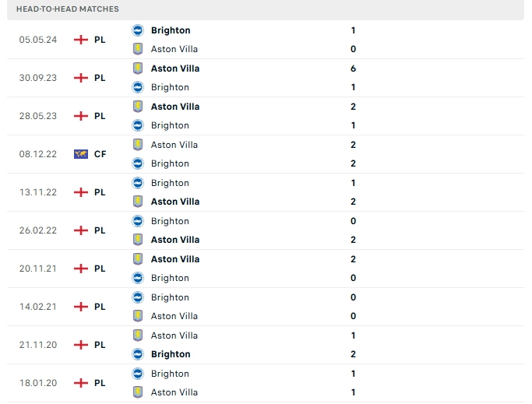Select Aston Villa in 18.01.20 match

point(174,392)
